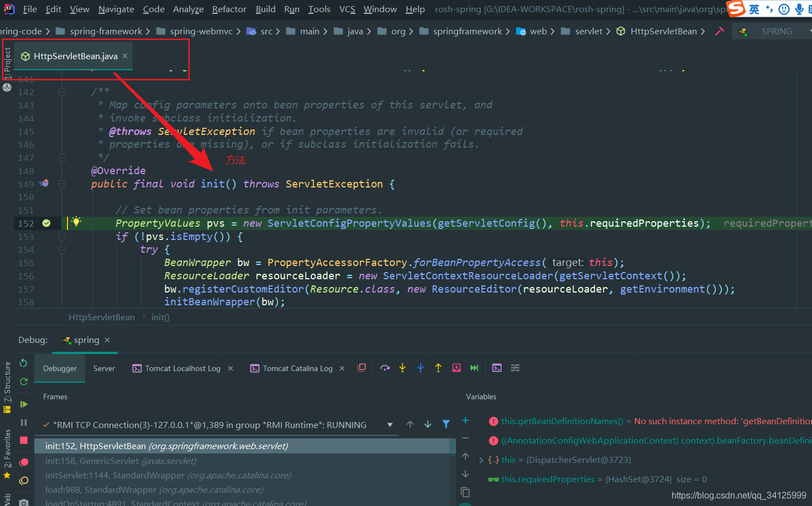812x506 pixels.
Task: Open View Breakpoints dialog
Action: click(23, 462)
